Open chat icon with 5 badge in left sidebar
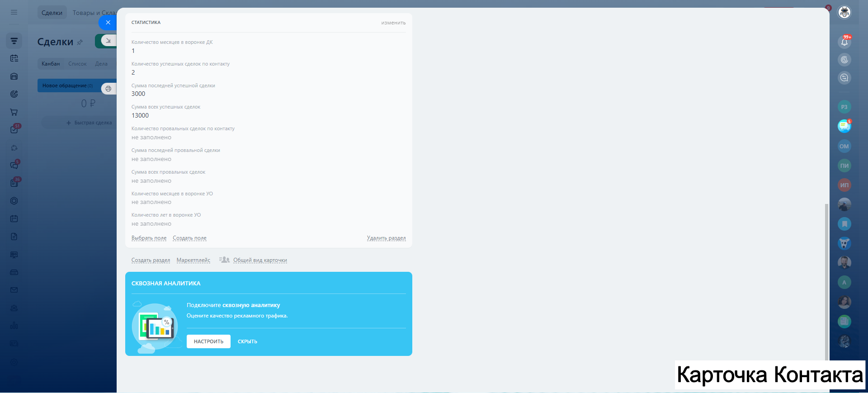This screenshot has height=393, width=868. click(x=15, y=165)
